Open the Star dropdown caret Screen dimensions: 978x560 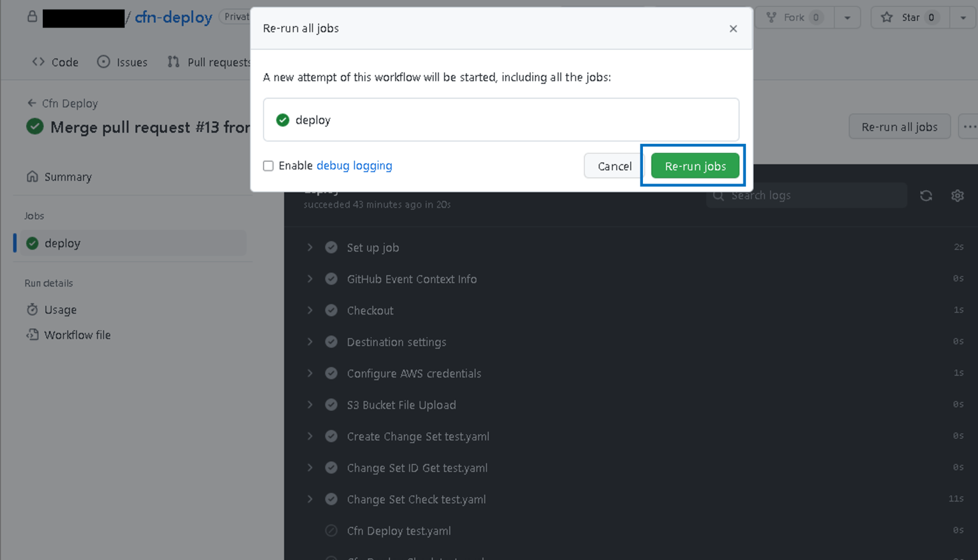[x=963, y=17]
